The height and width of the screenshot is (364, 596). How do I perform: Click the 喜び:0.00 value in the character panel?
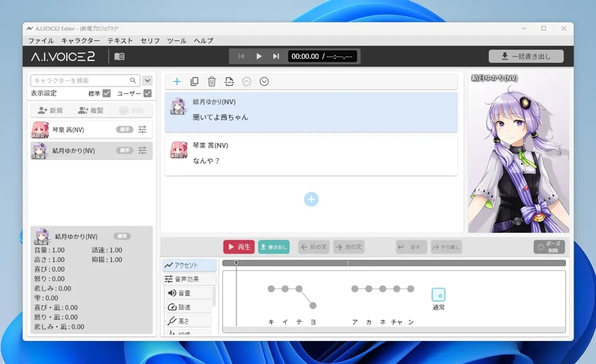point(49,269)
